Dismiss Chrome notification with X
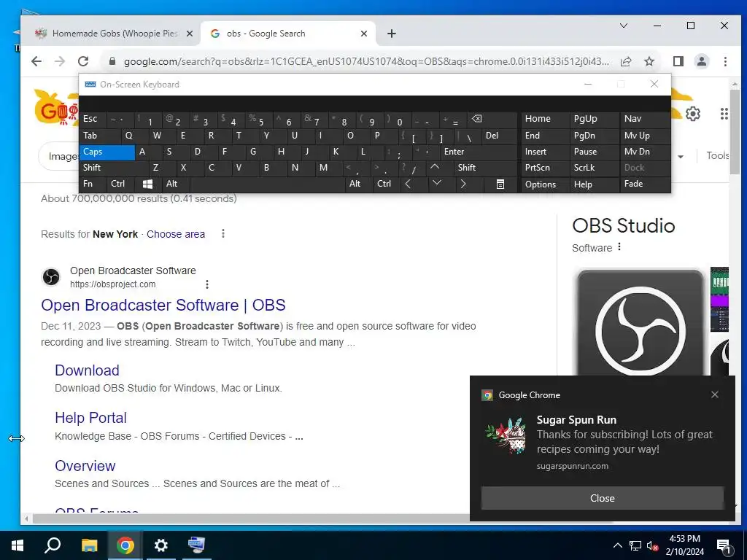 [x=715, y=394]
